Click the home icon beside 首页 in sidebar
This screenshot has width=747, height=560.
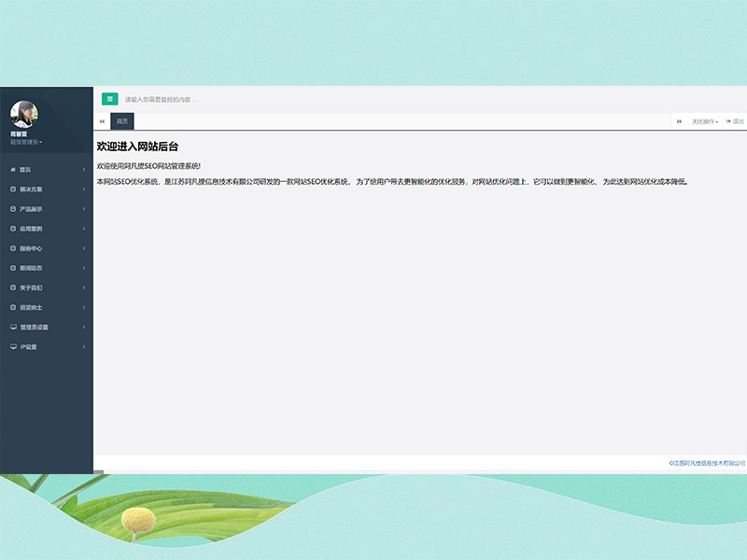click(x=12, y=170)
